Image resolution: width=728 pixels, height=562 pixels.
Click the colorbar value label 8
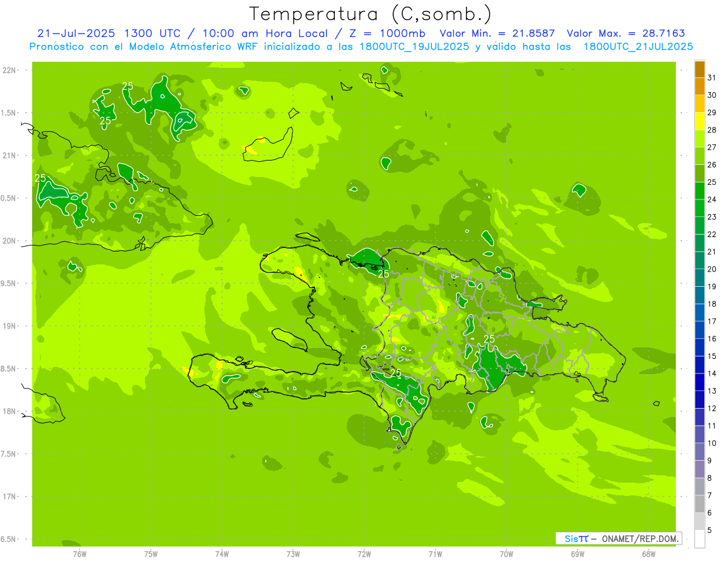pyautogui.click(x=710, y=478)
